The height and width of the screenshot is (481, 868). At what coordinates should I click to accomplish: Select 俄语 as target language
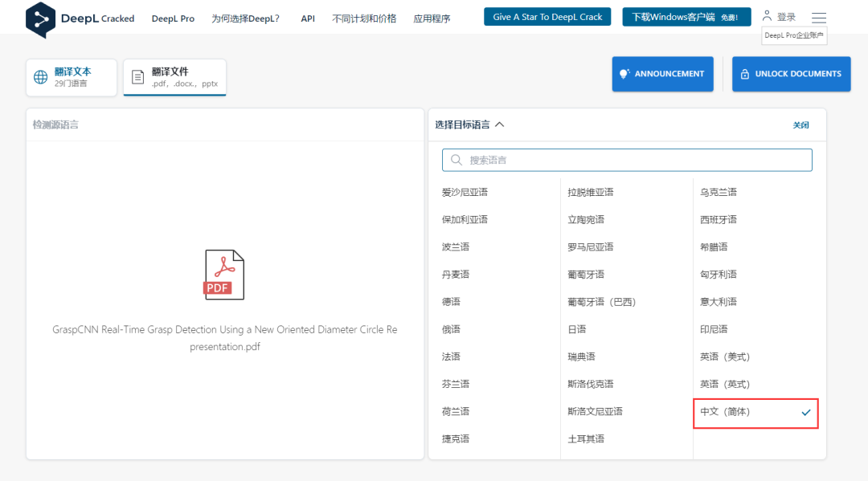point(451,329)
